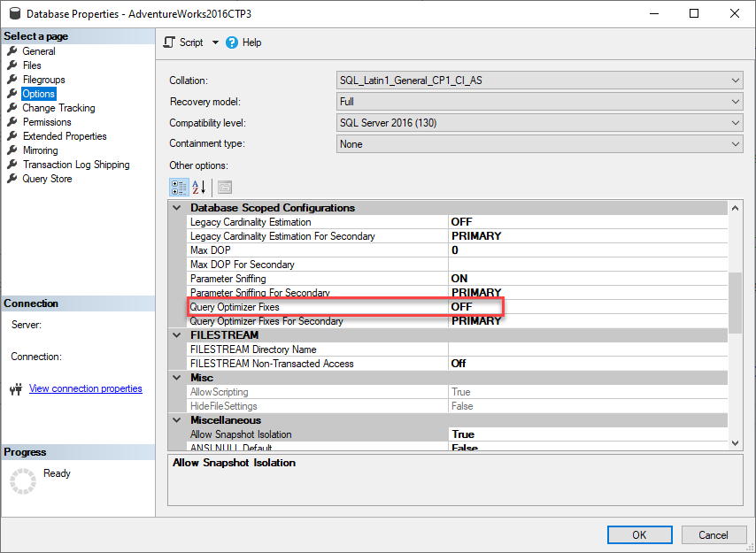This screenshot has height=553, width=756.
Task: Open the Files page
Action: pyautogui.click(x=32, y=65)
